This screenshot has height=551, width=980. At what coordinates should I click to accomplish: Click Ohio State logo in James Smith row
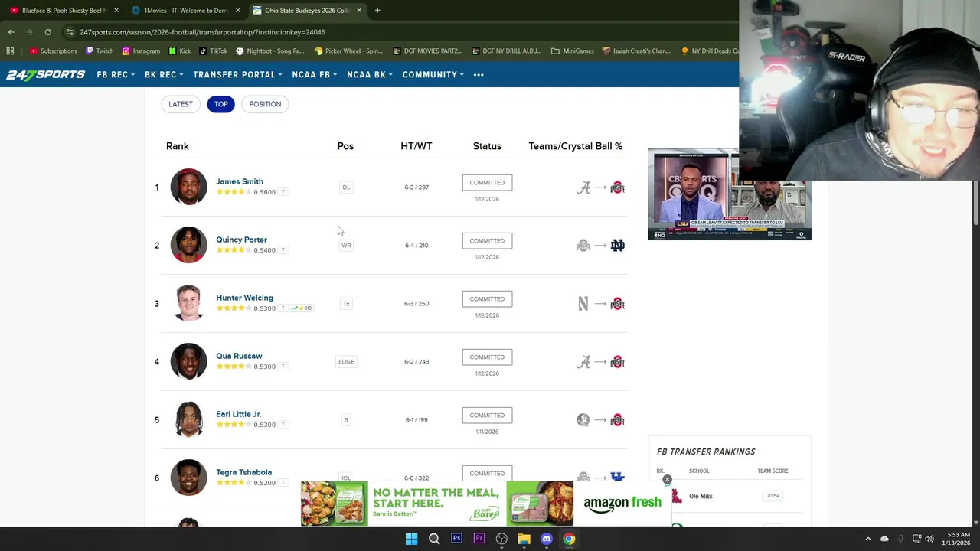[617, 187]
